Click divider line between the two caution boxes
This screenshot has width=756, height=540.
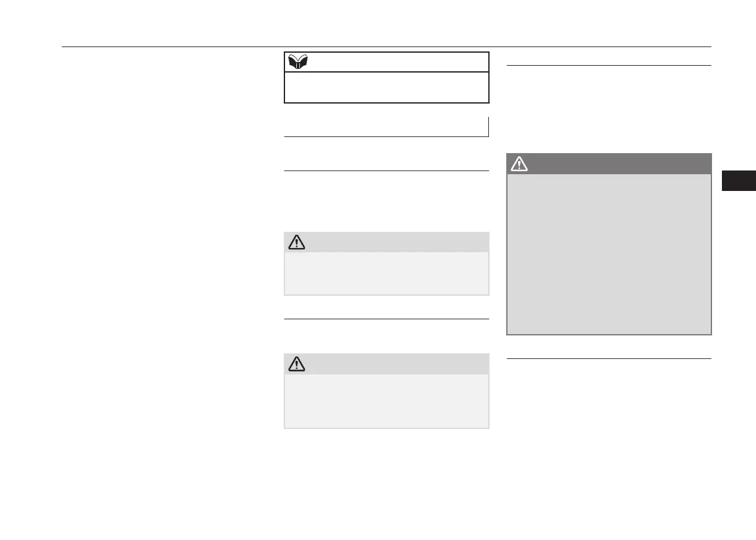[x=386, y=319]
